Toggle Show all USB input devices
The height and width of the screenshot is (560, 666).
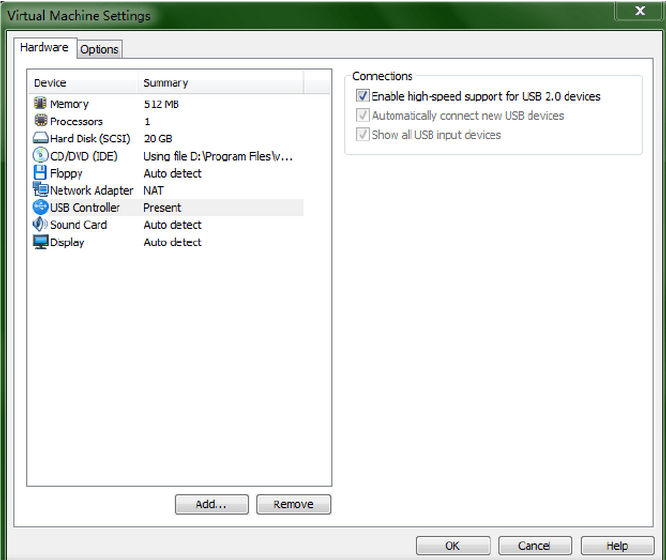pos(362,135)
